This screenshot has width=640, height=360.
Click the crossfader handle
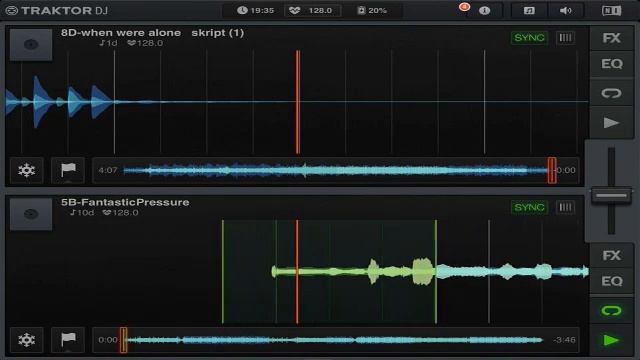611,196
